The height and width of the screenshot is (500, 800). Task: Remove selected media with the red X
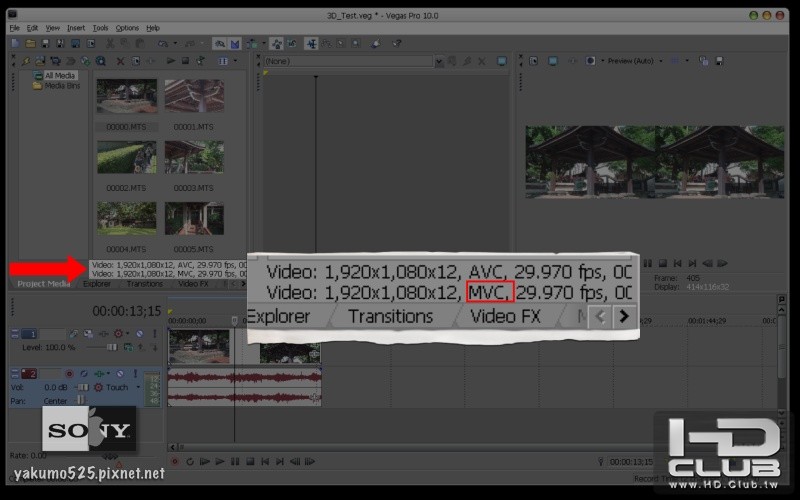coord(120,61)
